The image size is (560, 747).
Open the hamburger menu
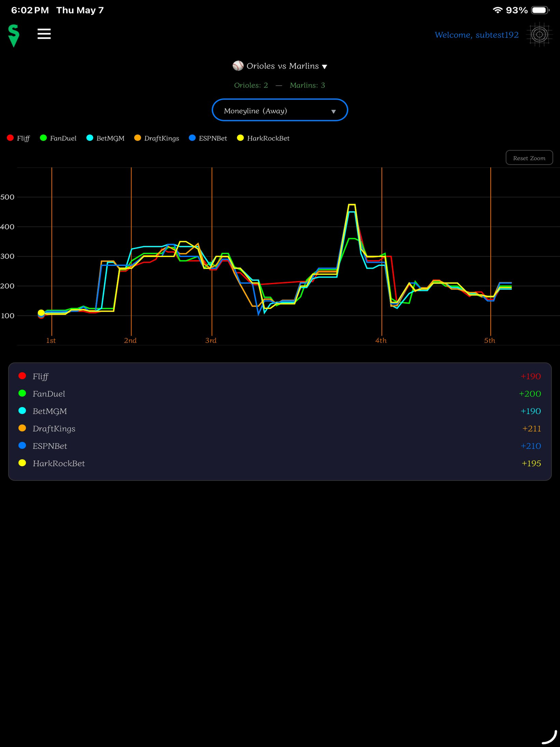[44, 34]
